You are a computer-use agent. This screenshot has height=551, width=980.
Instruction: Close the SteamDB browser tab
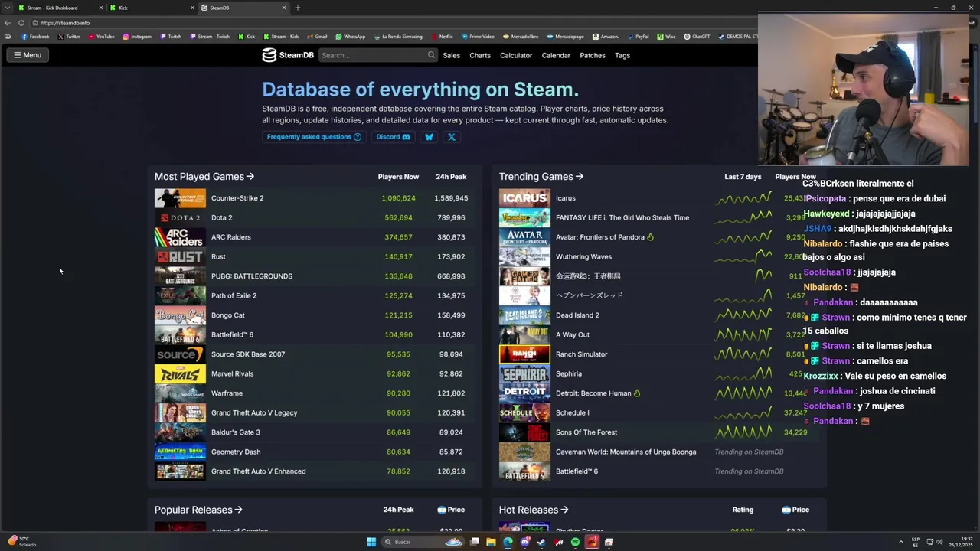(x=284, y=8)
